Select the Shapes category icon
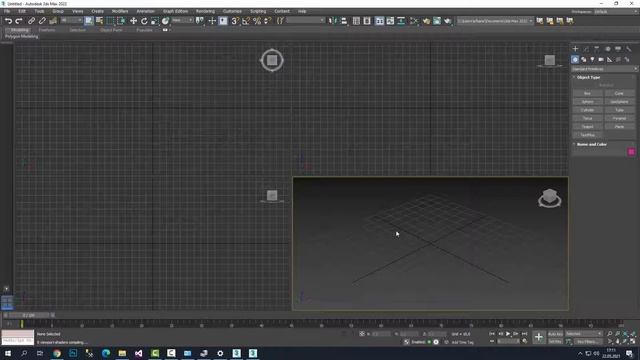Viewport: 640px width, 360px height. tap(584, 60)
